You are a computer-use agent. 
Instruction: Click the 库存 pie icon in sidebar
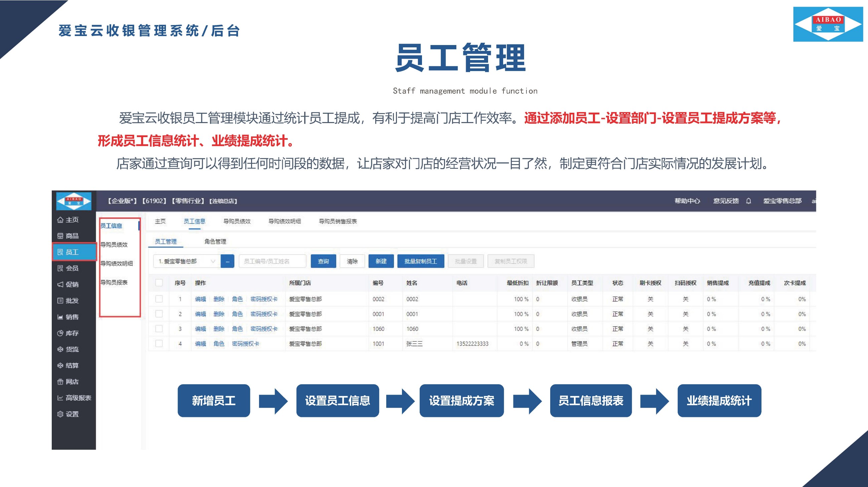[x=60, y=333]
